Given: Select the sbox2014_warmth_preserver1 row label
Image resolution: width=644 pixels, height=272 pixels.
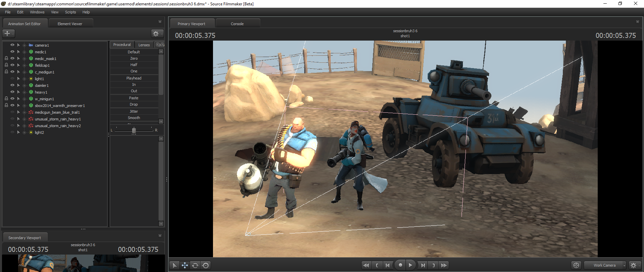Looking at the screenshot, I should (60, 106).
